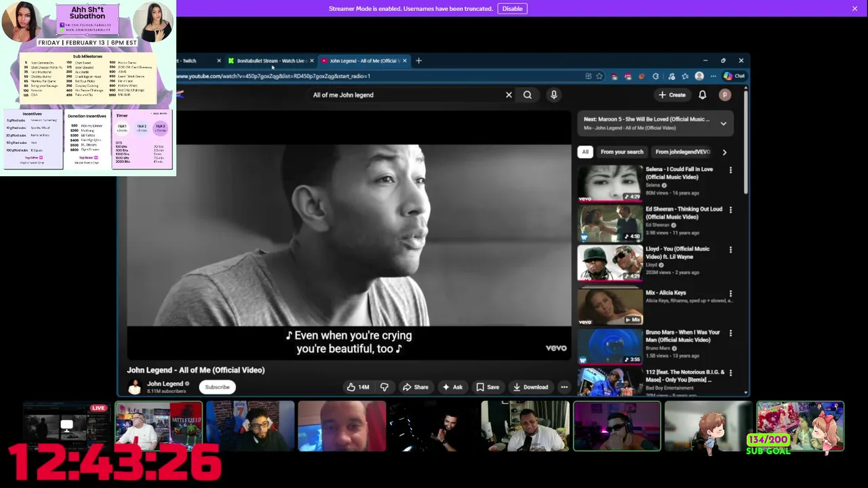Open options for the Bruno Mars video
868x488 pixels.
click(730, 333)
